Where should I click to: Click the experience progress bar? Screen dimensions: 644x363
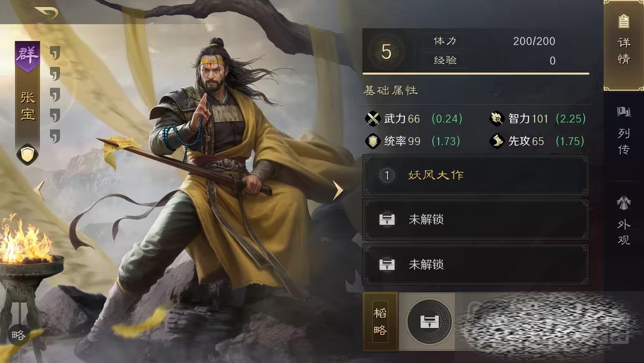coord(476,73)
